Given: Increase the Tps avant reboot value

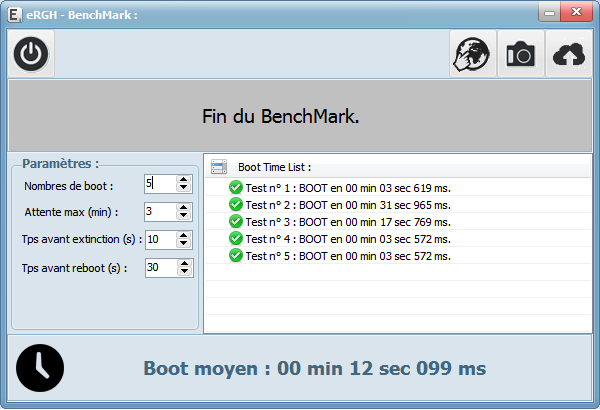Looking at the screenshot, I should (x=184, y=264).
